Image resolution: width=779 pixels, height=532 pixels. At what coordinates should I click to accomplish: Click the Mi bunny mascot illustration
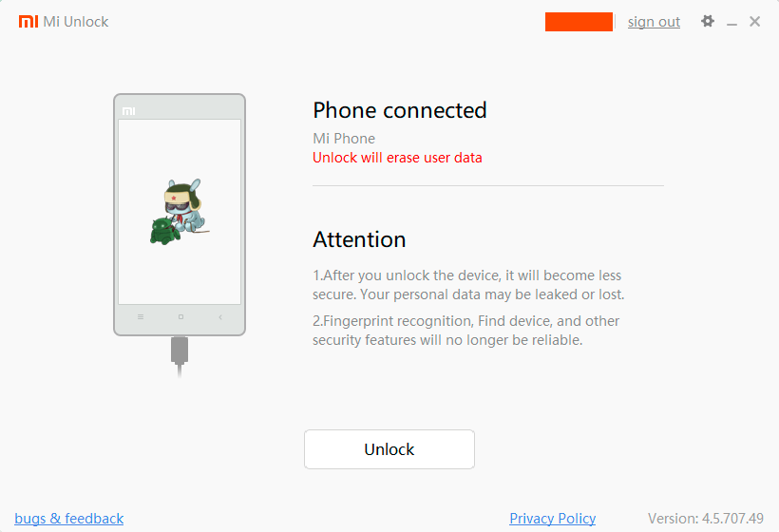click(x=185, y=205)
